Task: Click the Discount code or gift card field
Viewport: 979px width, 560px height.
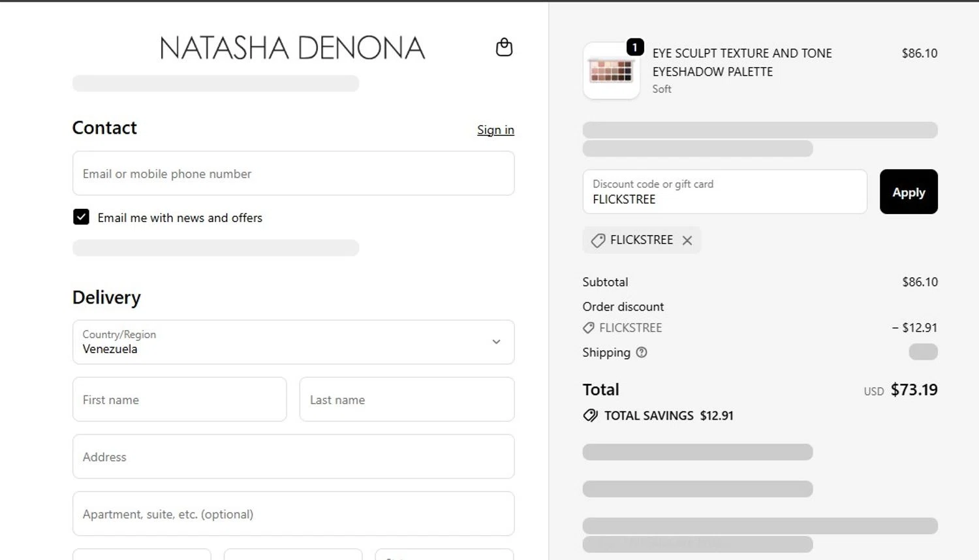Action: point(724,192)
